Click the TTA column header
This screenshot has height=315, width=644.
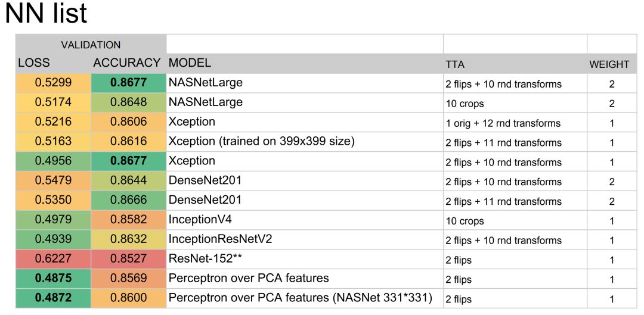point(455,64)
